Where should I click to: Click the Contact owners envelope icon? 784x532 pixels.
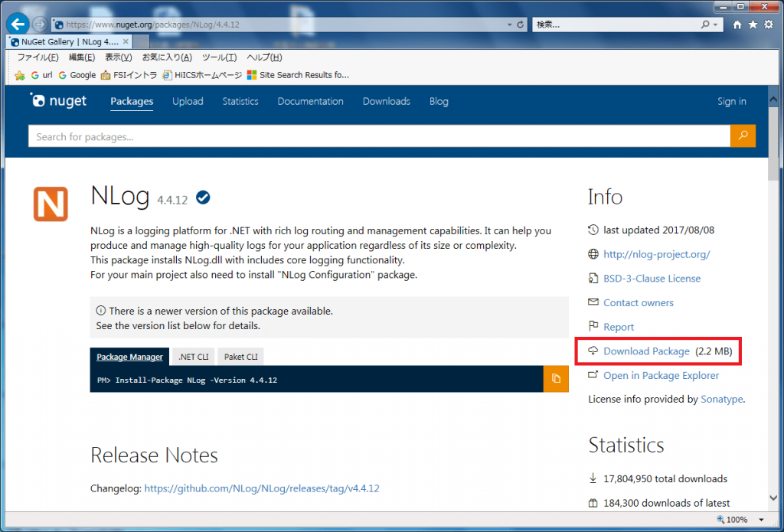tap(594, 302)
